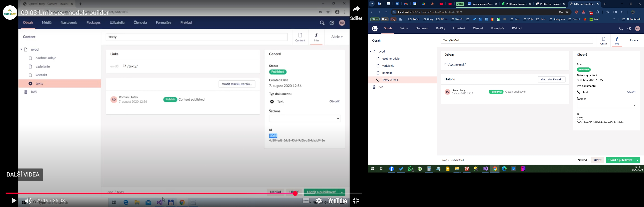Screen dimensions: 644x207
Task: Toggle YouTube subtitles button
Action: point(306,200)
